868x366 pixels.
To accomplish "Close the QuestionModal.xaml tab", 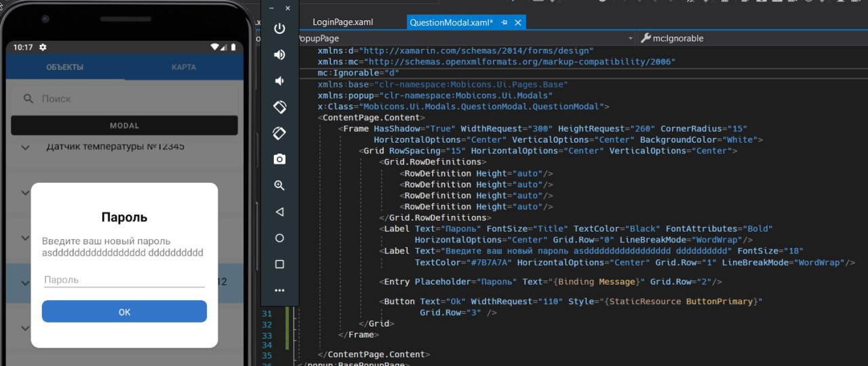I will [x=518, y=22].
